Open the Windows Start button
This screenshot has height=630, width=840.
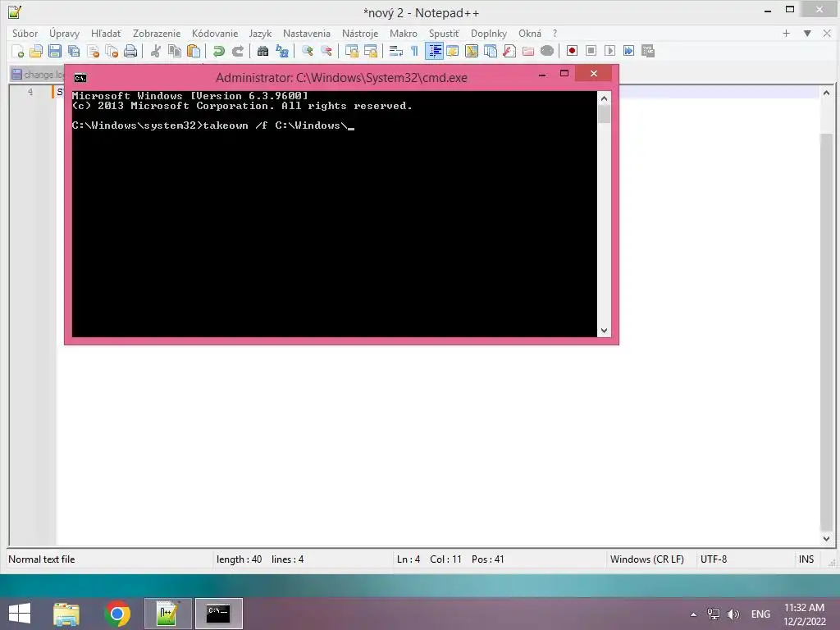(x=20, y=614)
